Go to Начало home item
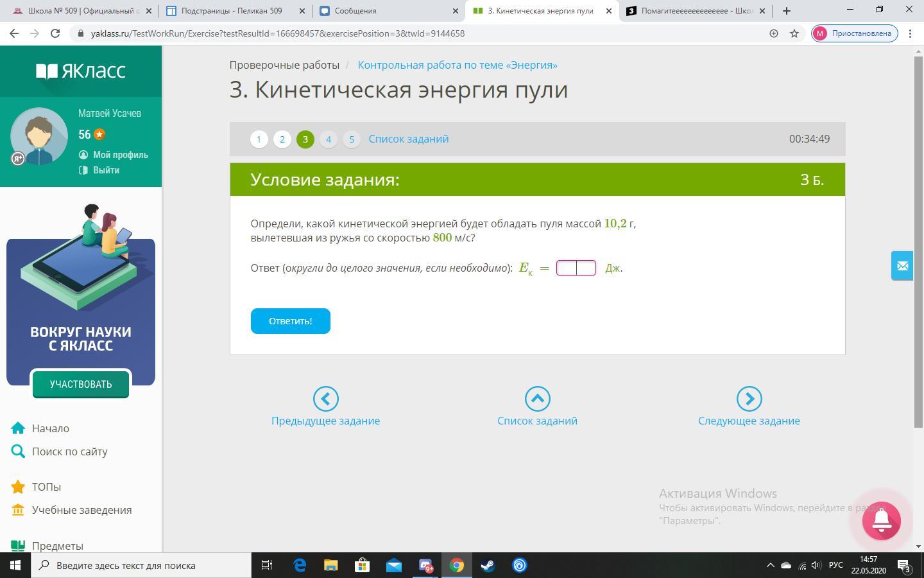924x578 pixels. [40, 428]
